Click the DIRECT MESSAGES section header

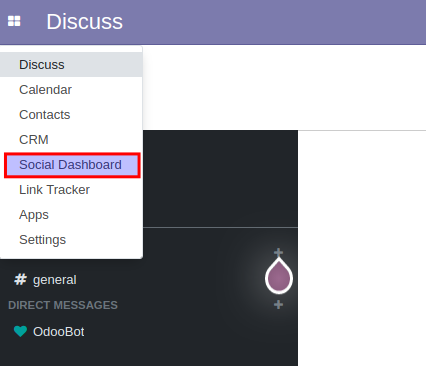pyautogui.click(x=63, y=305)
